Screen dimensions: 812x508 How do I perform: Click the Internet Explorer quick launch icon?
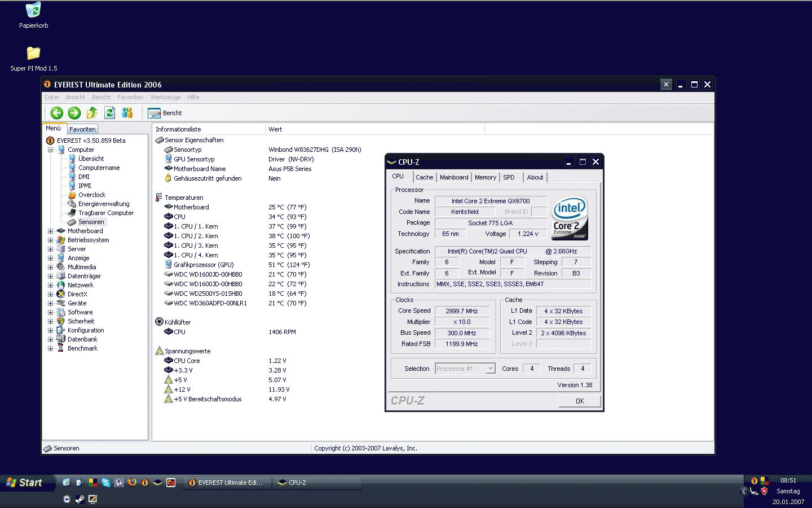click(66, 483)
